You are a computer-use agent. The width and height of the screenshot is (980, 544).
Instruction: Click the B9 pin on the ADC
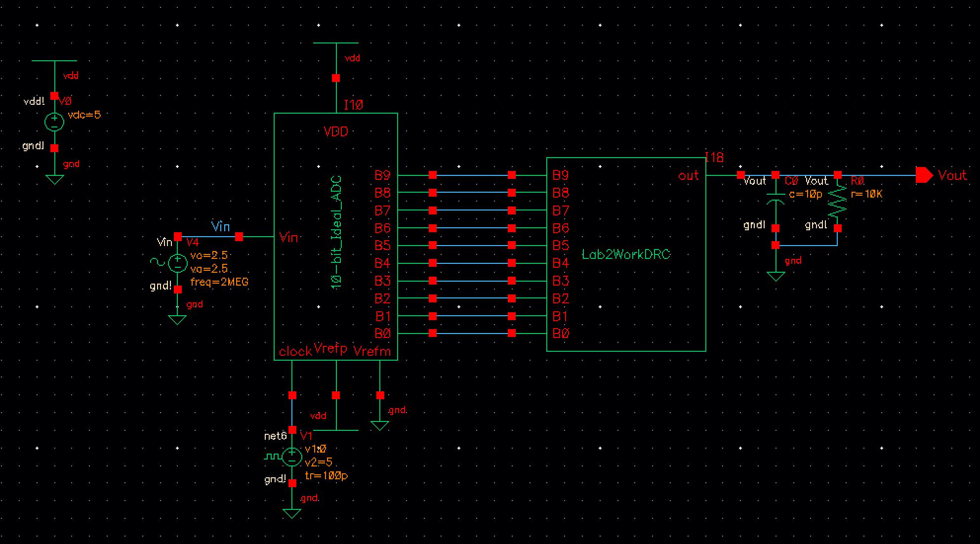383,175
